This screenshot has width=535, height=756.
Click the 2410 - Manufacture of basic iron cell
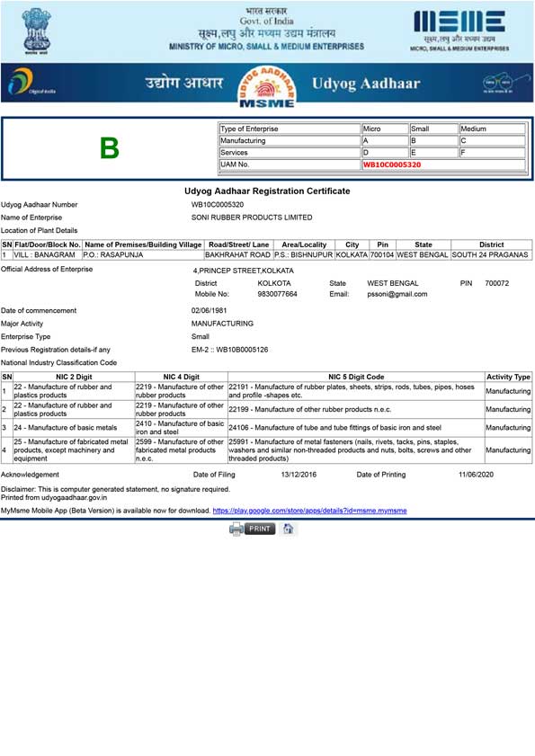tap(180, 428)
